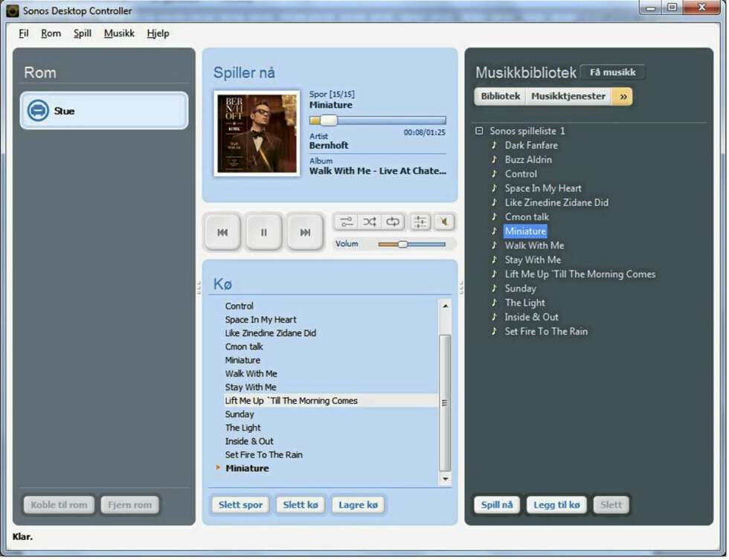This screenshot has height=560, width=729.
Task: Click the note icon beside Space In My Heart in library
Action: tap(494, 188)
